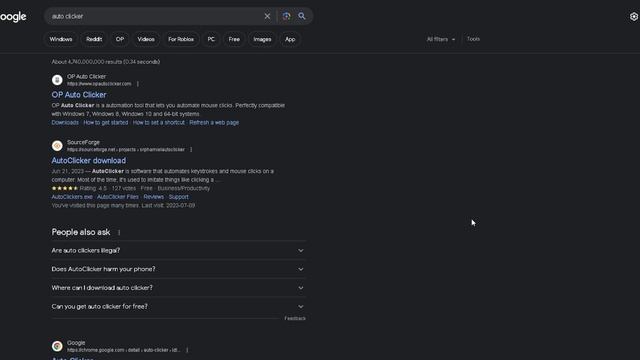
Task: Expand Are auto clickers illegal question
Action: coord(178,251)
